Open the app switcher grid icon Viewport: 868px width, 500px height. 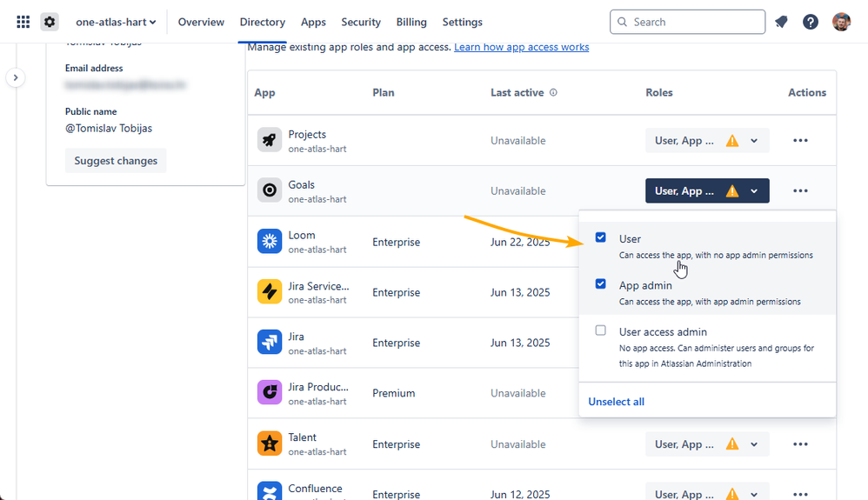click(x=23, y=22)
